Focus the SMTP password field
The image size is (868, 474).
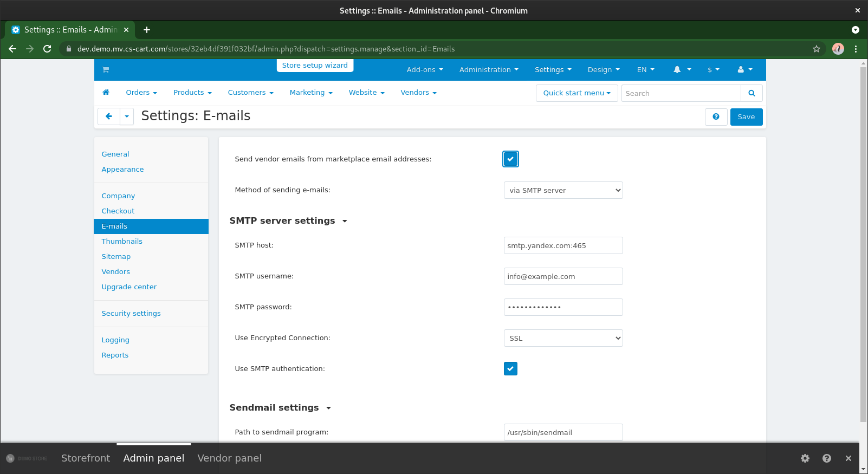pyautogui.click(x=563, y=307)
